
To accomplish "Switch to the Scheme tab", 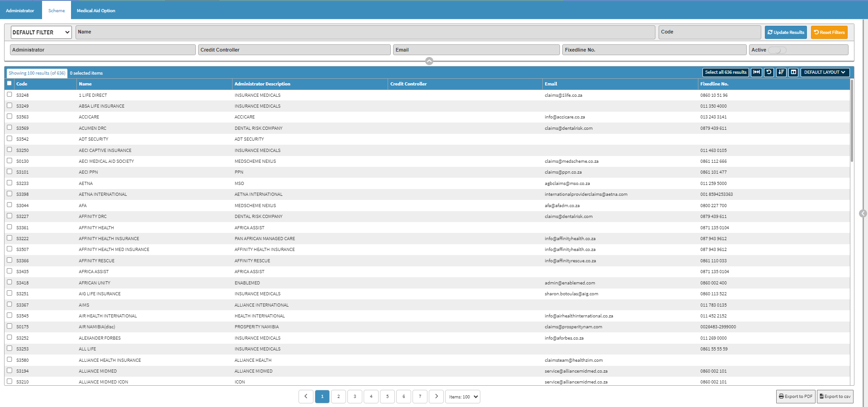I will pyautogui.click(x=57, y=10).
